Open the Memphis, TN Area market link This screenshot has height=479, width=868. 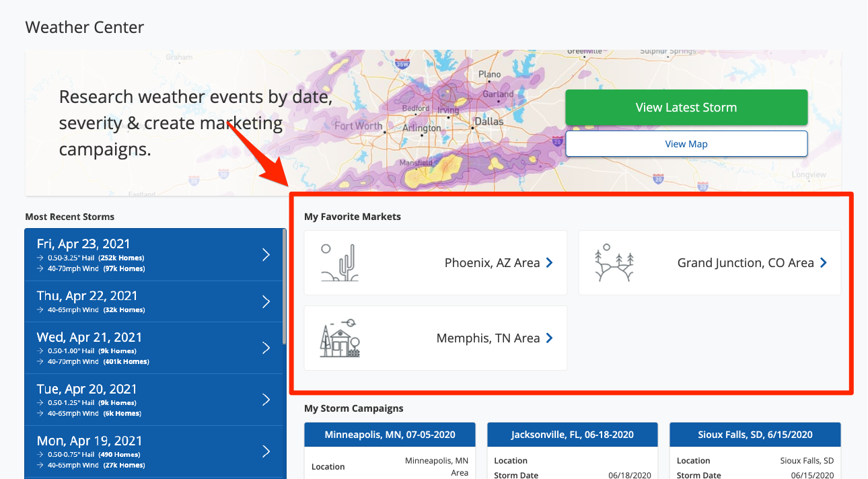tap(488, 338)
